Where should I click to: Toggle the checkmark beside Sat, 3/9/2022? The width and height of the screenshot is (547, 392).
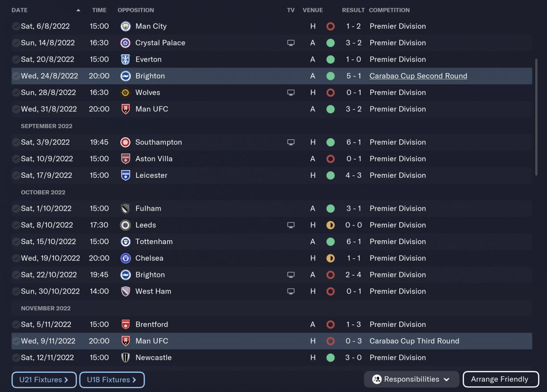[16, 142]
